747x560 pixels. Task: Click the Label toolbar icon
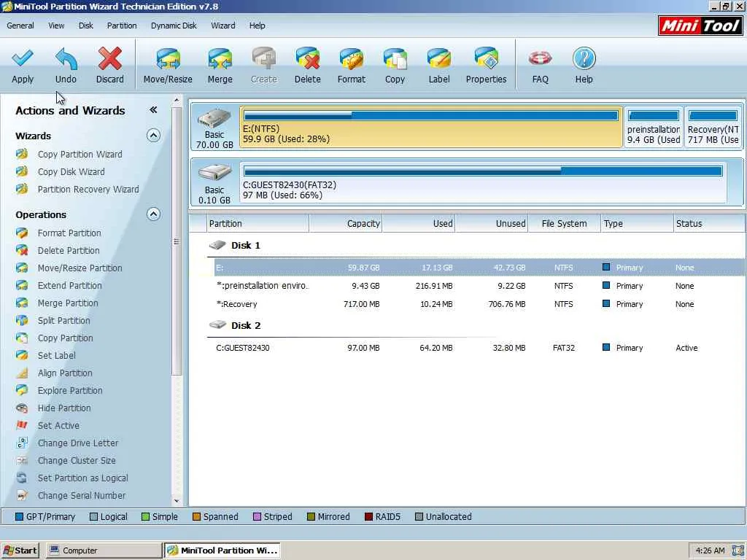pos(438,59)
